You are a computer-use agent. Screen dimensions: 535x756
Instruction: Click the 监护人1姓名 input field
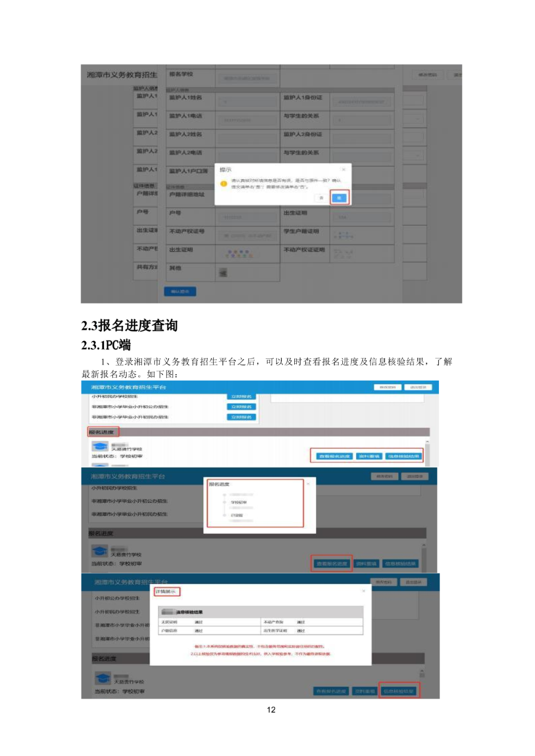247,102
